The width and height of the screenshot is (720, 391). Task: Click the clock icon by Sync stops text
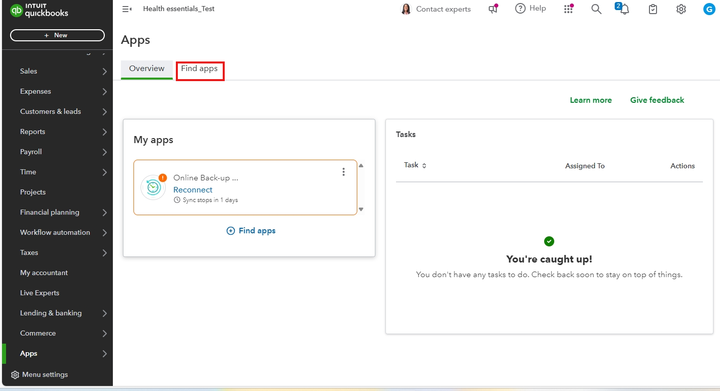tap(177, 200)
